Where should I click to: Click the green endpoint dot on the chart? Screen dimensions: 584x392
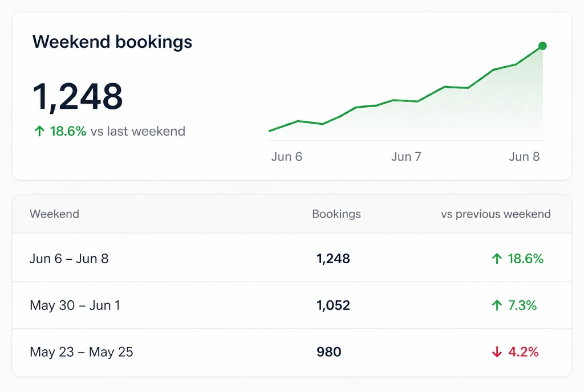tap(543, 46)
